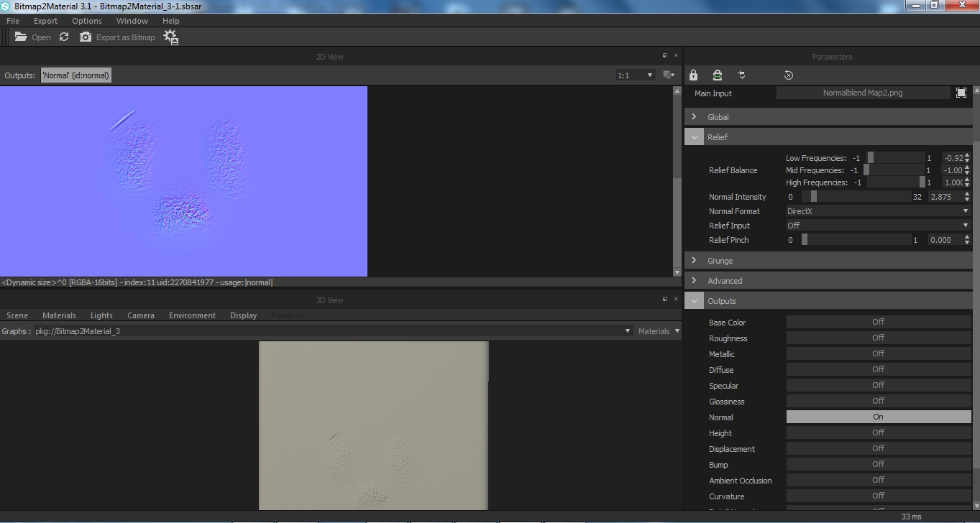Toggle Ambient Occlusion output

[878, 480]
